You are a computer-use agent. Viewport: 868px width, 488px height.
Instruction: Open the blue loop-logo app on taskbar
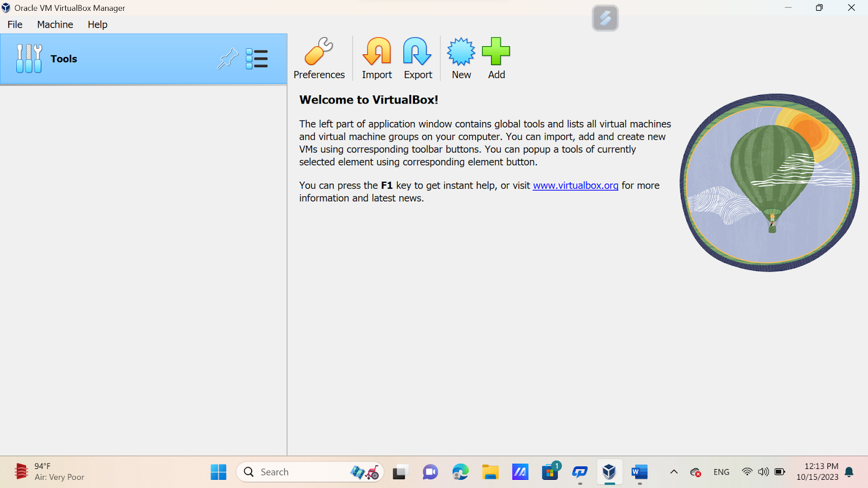pos(580,472)
